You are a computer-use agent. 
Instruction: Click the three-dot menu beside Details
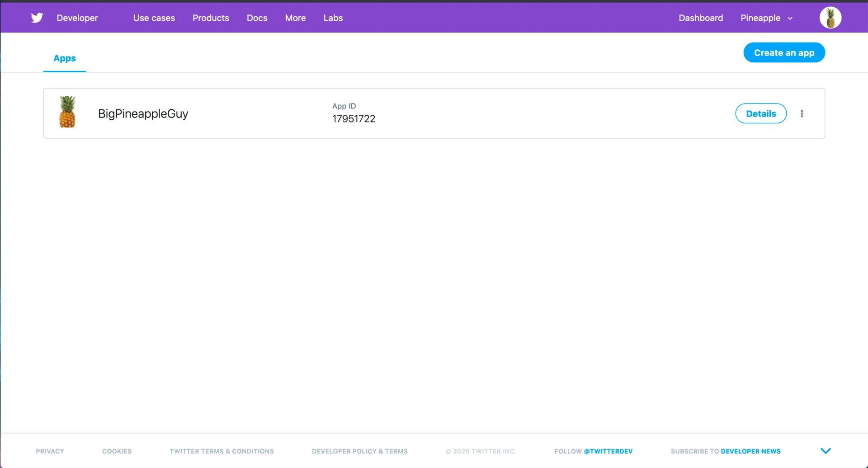[802, 113]
